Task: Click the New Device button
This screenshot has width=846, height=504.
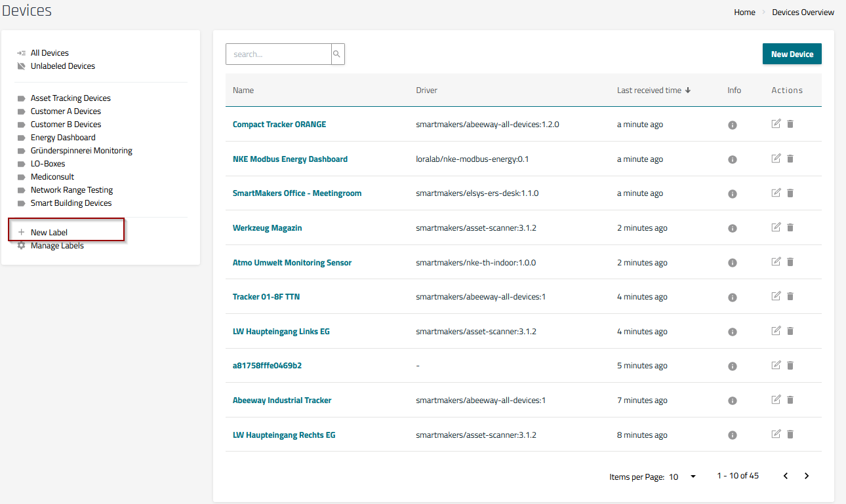Action: 792,54
